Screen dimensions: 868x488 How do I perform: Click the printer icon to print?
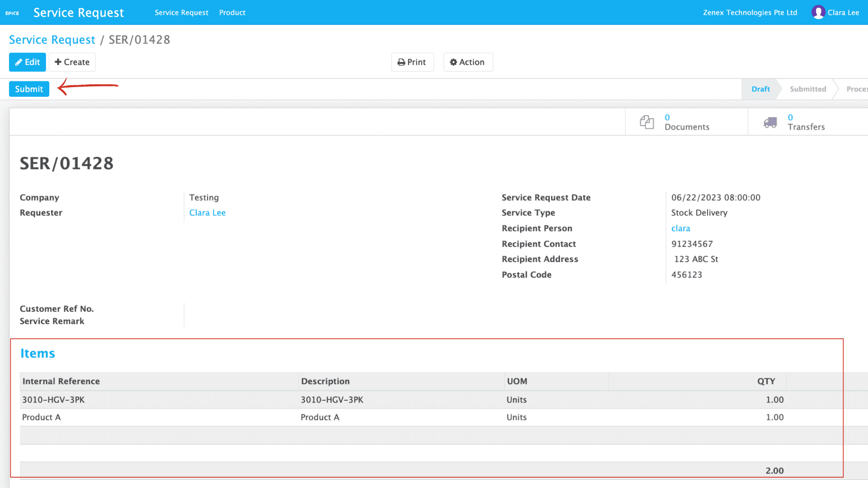pos(401,62)
